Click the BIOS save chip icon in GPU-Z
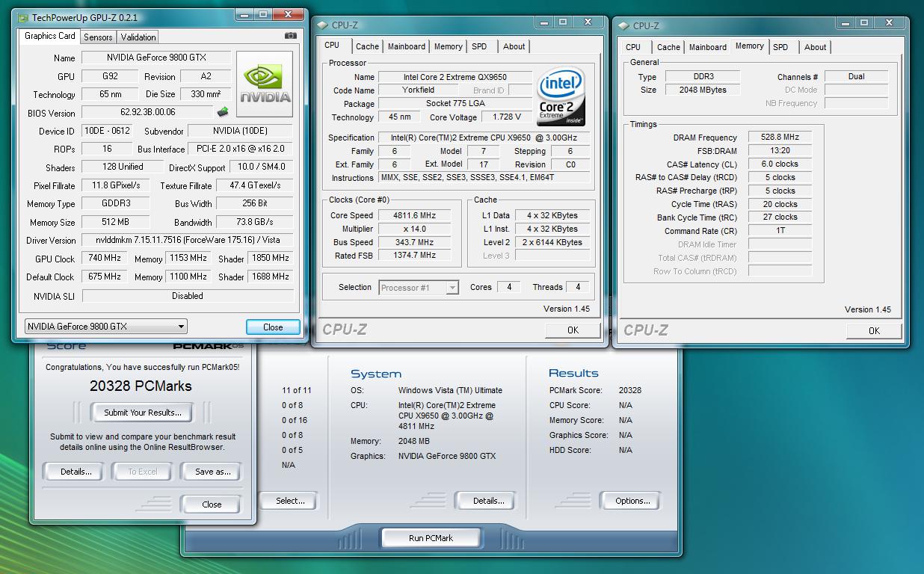This screenshot has width=924, height=574. click(223, 112)
